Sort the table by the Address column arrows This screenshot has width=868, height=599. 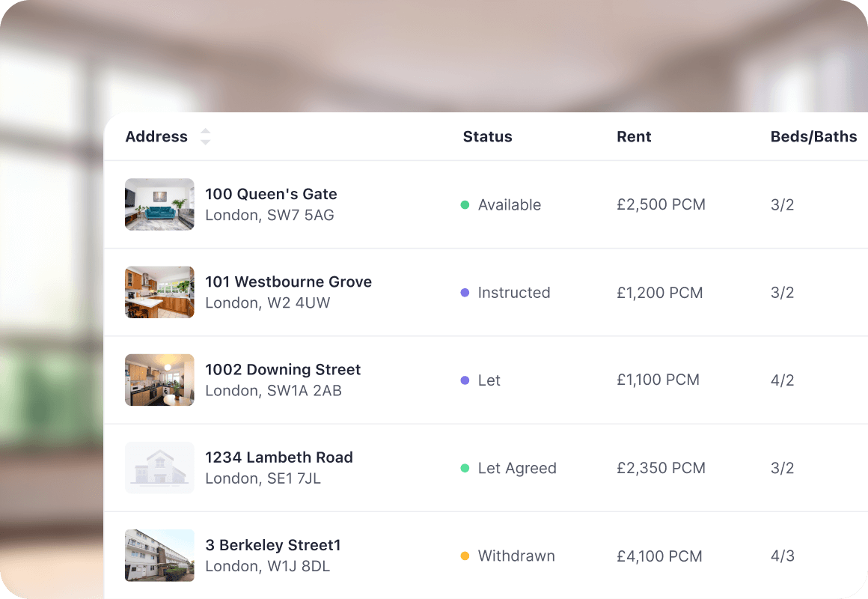[x=205, y=137]
